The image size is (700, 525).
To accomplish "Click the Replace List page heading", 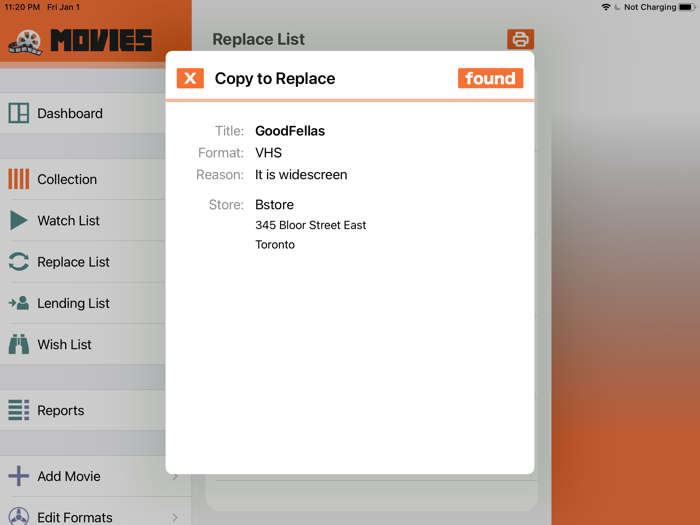I will pyautogui.click(x=258, y=39).
